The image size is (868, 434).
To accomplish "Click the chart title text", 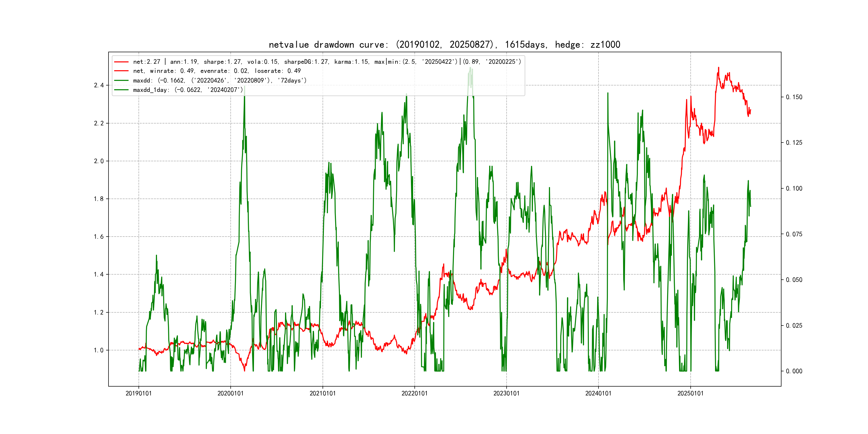I will coord(444,44).
